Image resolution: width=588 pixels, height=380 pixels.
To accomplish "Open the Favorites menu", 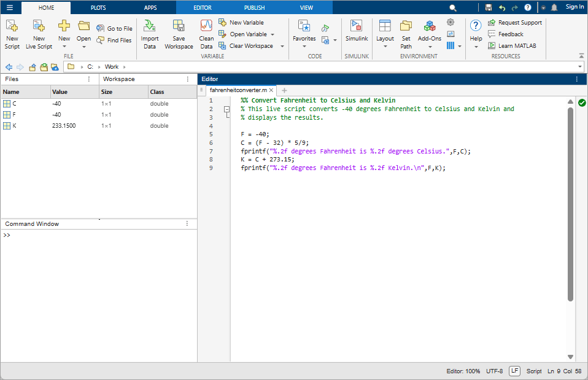I will [x=304, y=34].
